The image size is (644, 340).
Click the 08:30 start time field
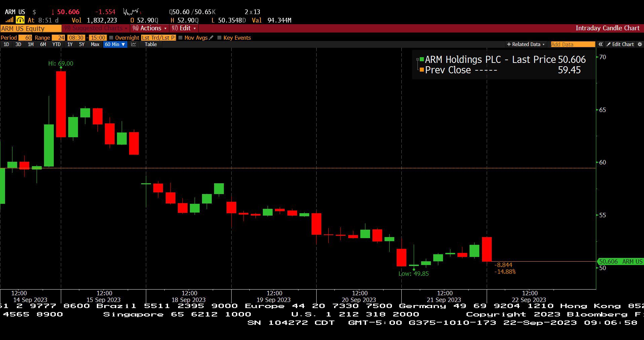click(x=76, y=38)
